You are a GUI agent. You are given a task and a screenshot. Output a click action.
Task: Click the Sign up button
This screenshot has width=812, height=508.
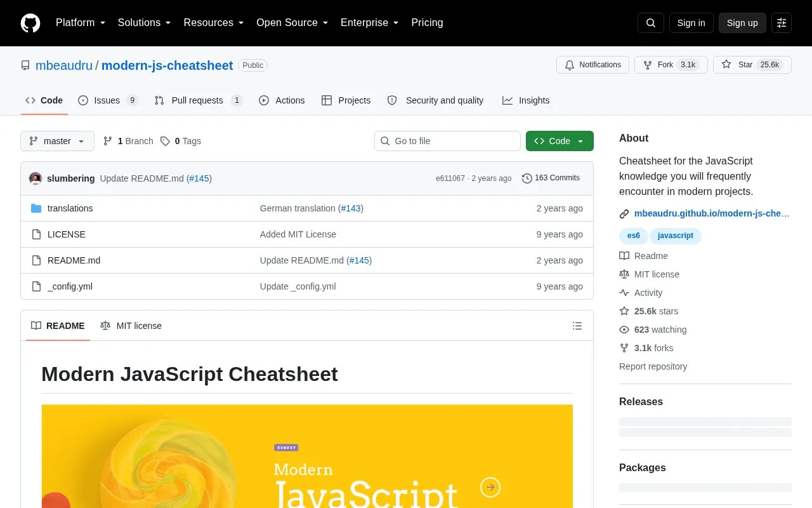pos(742,23)
